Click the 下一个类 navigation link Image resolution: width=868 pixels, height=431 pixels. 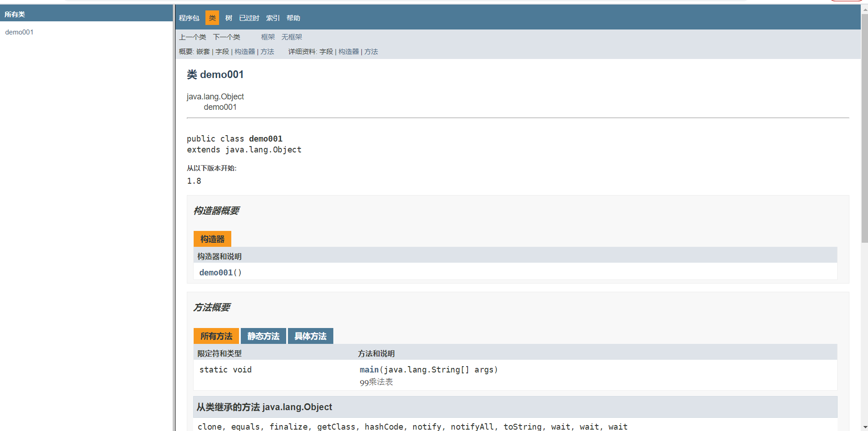227,37
